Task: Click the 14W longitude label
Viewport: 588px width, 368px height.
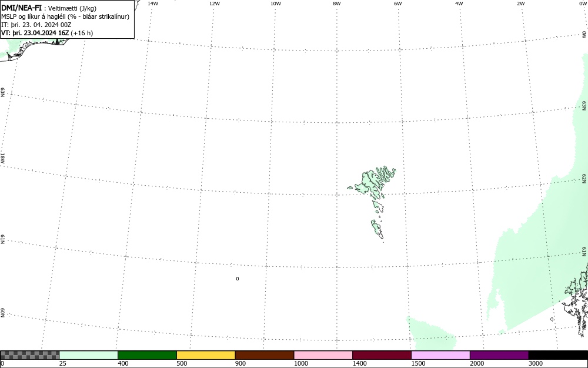Action: (153, 4)
